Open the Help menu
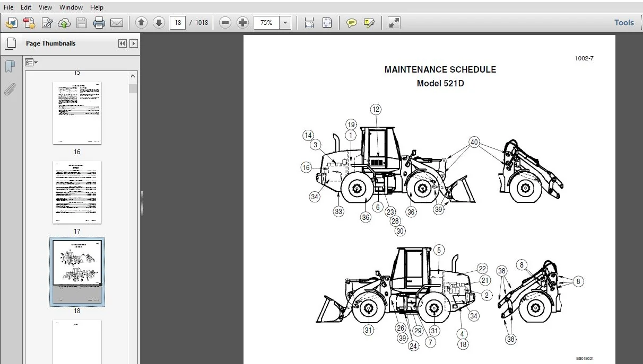 [97, 7]
